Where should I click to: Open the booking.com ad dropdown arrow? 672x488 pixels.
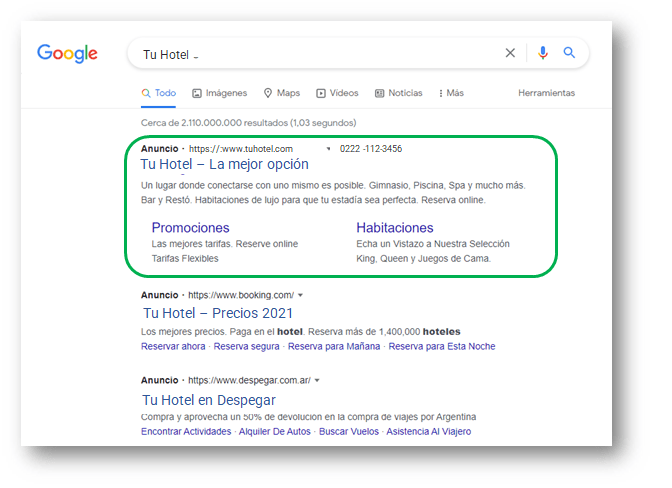[x=300, y=295]
